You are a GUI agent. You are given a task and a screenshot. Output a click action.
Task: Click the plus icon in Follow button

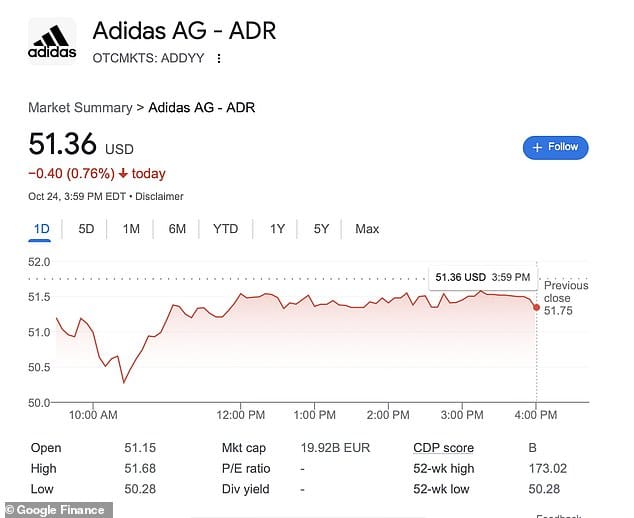(537, 148)
